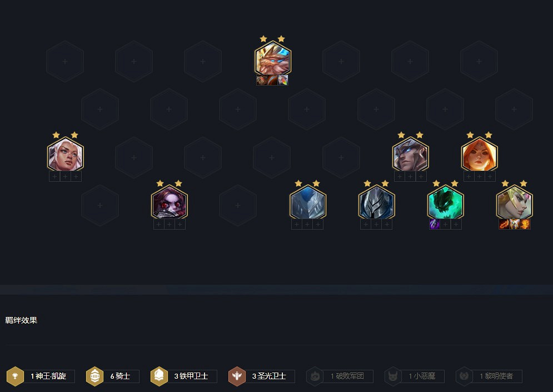Click the blue ice-armored champion
This screenshot has height=392, width=553.
(x=307, y=204)
